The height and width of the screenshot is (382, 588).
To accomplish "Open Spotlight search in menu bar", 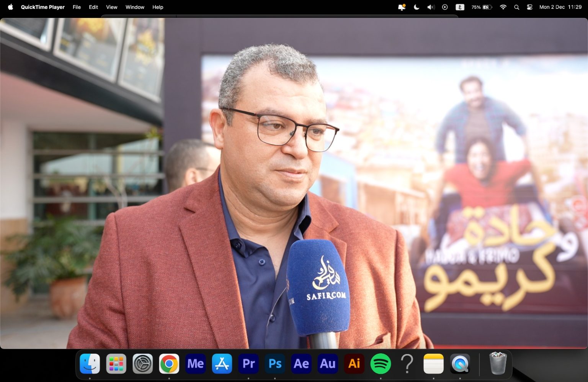I will pos(516,7).
